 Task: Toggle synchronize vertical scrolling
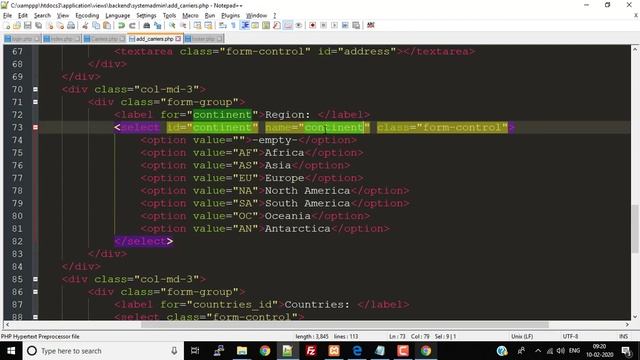click(x=198, y=25)
